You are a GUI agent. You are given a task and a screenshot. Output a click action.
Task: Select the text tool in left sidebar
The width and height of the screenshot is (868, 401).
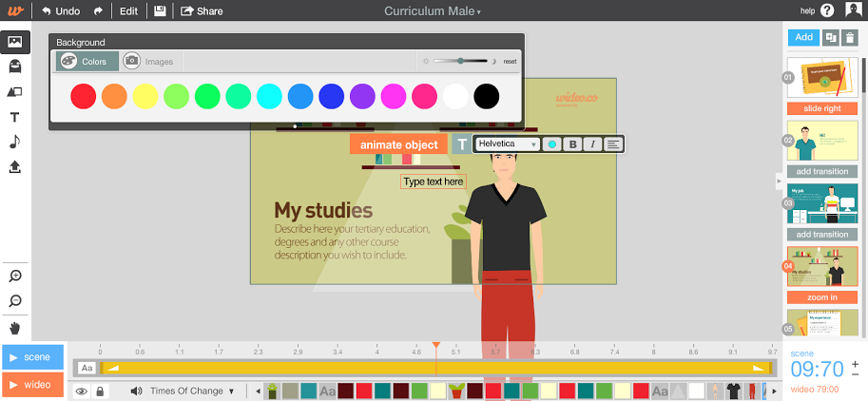pyautogui.click(x=15, y=117)
